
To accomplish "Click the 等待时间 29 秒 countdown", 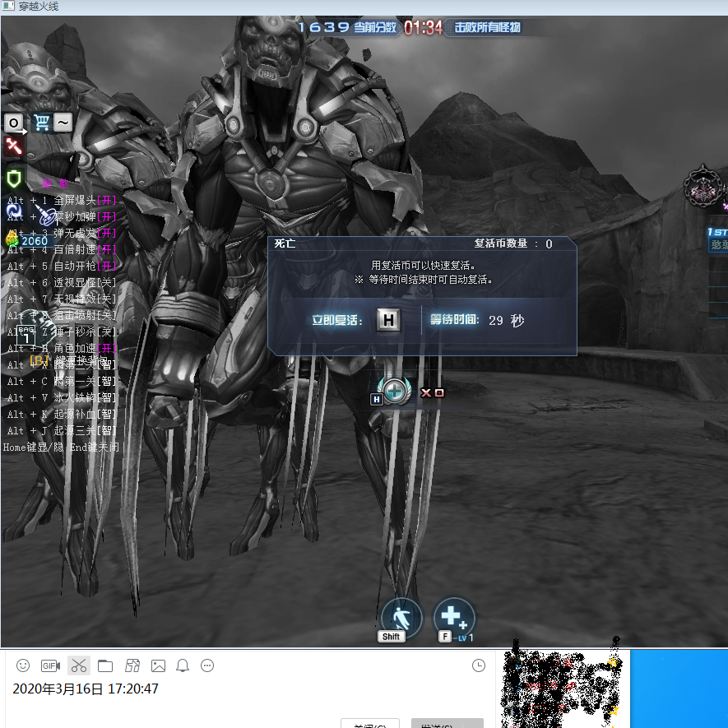I will pyautogui.click(x=477, y=320).
